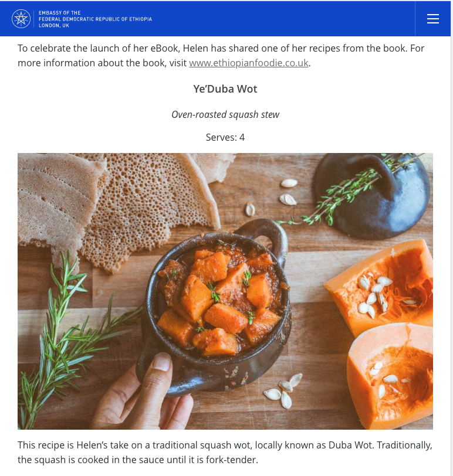Viewport: 453px width, 476px height.
Task: Click the page's vertical scrollbar
Action: coord(452,238)
